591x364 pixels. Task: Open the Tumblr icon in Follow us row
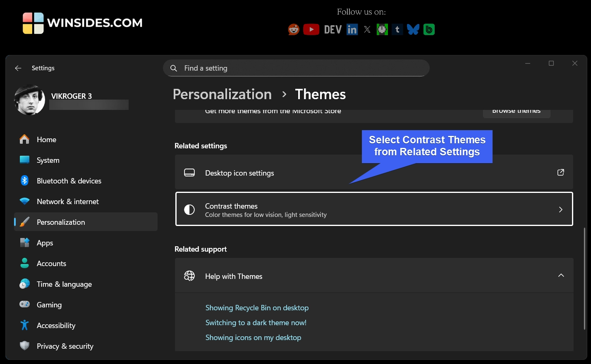pyautogui.click(x=397, y=29)
